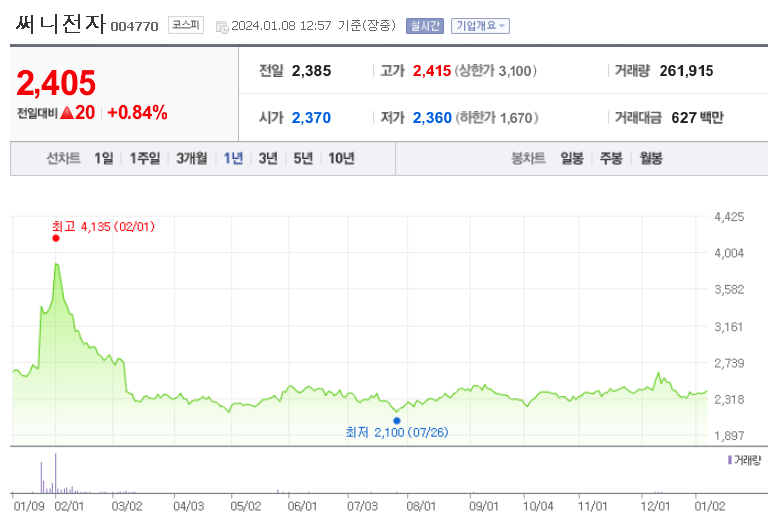The width and height of the screenshot is (768, 527).
Task: Click the tallest volume bar at 02/01
Action: tap(56, 473)
